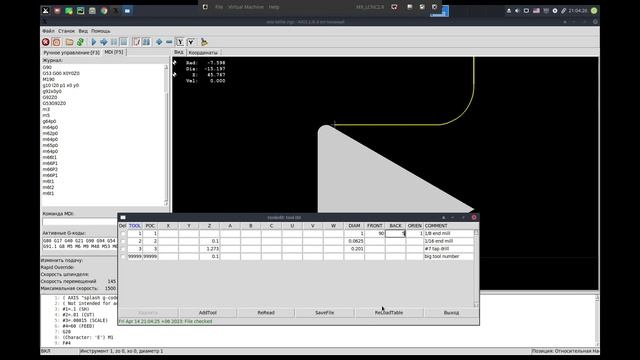Image resolution: width=640 pixels, height=360 pixels.
Task: Select the Y view toolbar icon
Action: pos(180,42)
